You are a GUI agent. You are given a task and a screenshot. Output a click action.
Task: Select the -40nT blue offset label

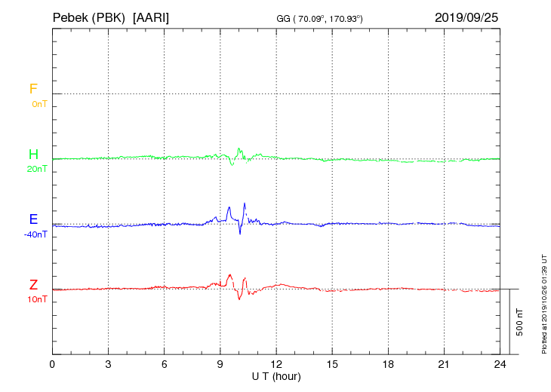point(35,234)
